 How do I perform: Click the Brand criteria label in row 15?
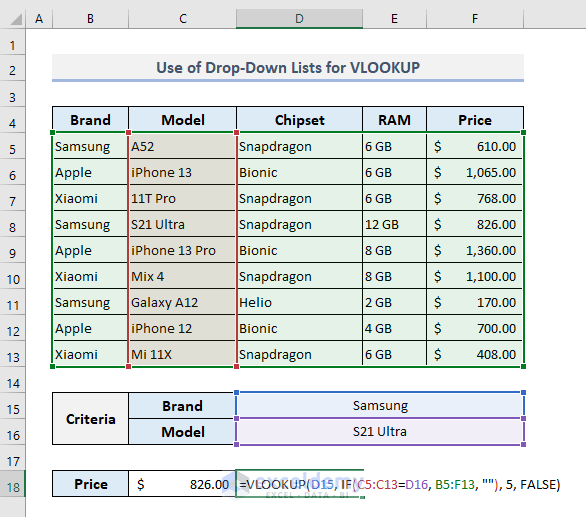coord(182,406)
